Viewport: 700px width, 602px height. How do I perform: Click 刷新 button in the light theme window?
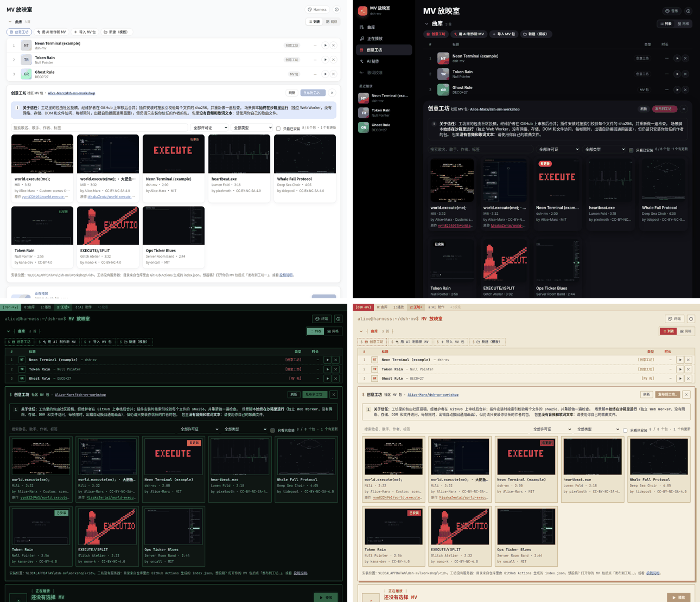292,93
